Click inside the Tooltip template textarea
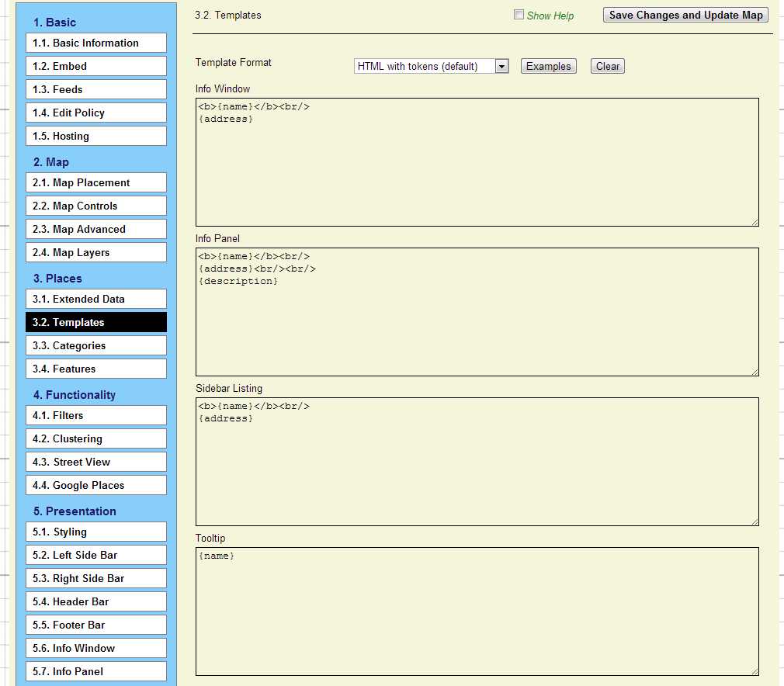The height and width of the screenshot is (686, 784). click(x=477, y=612)
